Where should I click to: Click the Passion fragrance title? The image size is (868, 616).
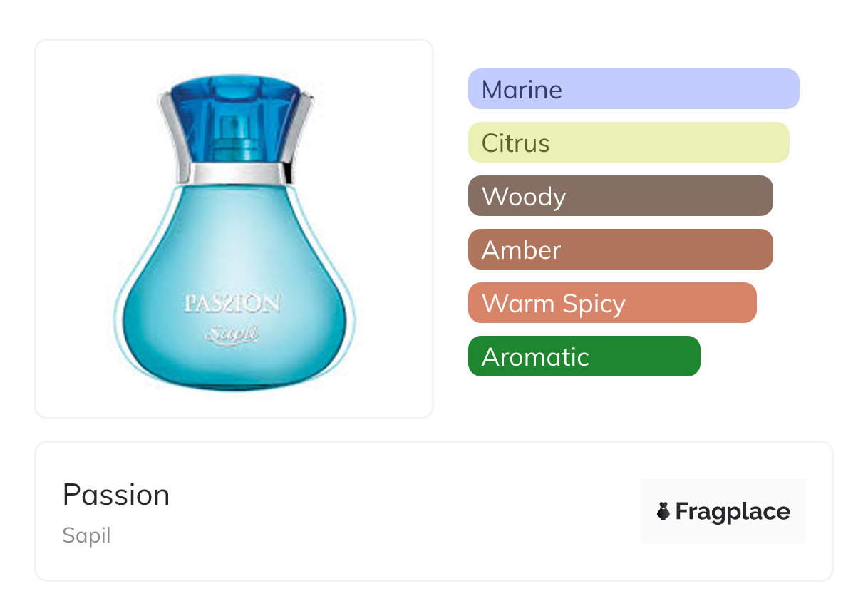pos(116,495)
